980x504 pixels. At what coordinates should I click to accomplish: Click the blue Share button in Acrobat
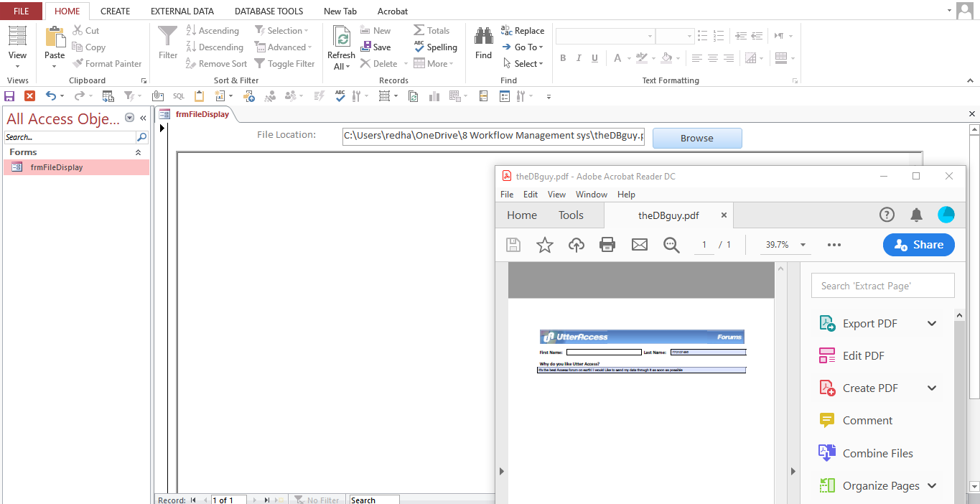(x=919, y=245)
